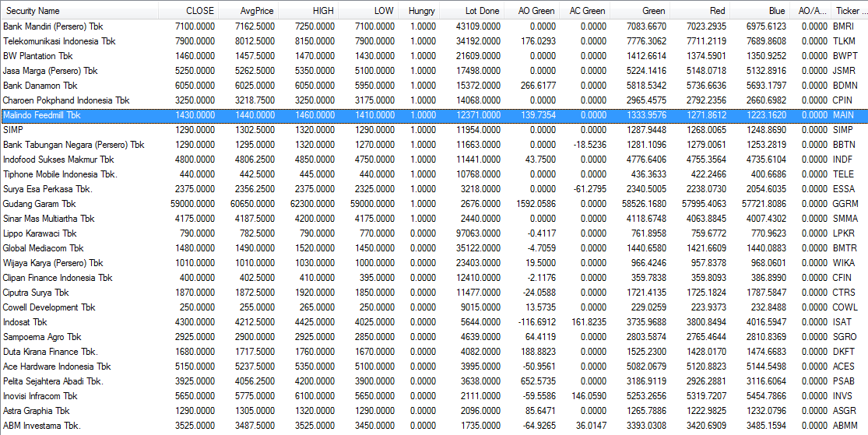The width and height of the screenshot is (868, 435).
Task: Select the Cowell Development Tbk row
Action: (434, 307)
